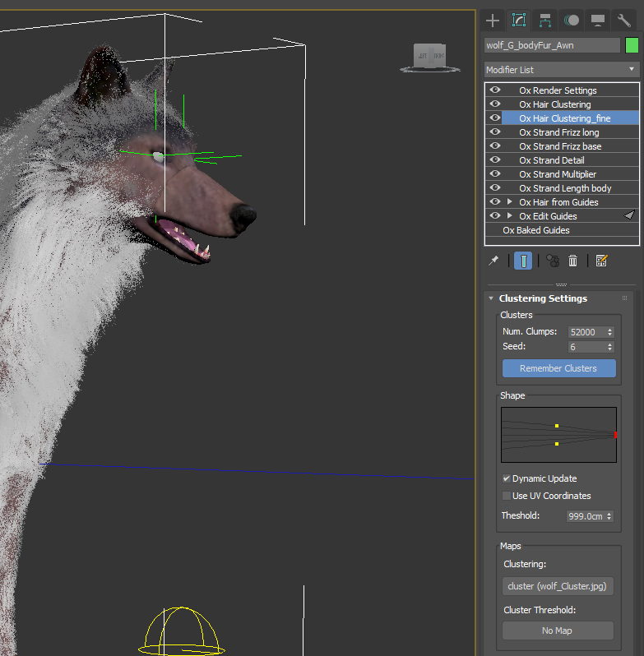This screenshot has height=656, width=644.
Task: Click the Remove Modifier trash icon
Action: (573, 261)
